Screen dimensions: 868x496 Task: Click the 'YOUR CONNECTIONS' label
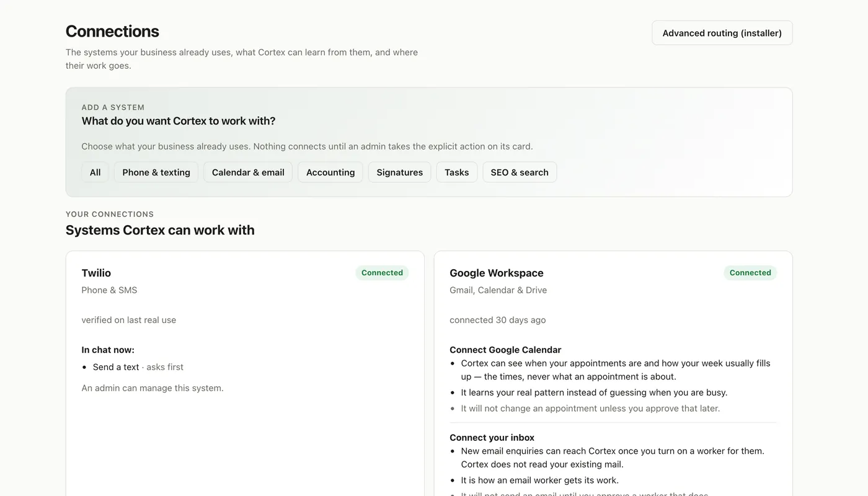[x=110, y=215]
